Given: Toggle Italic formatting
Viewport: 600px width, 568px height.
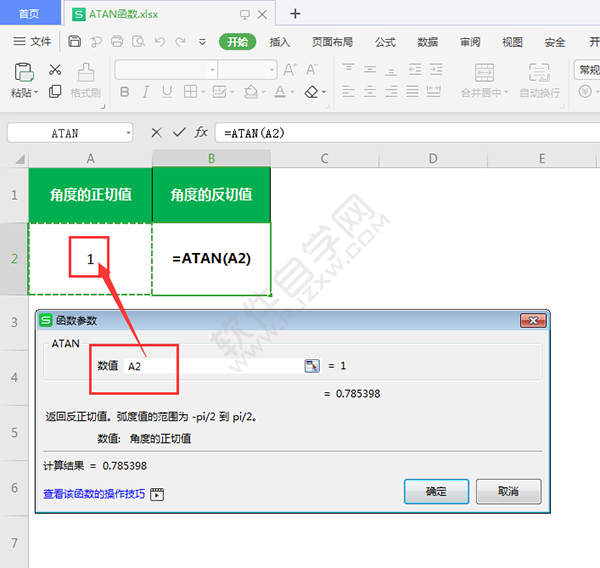Looking at the screenshot, I should 145,92.
